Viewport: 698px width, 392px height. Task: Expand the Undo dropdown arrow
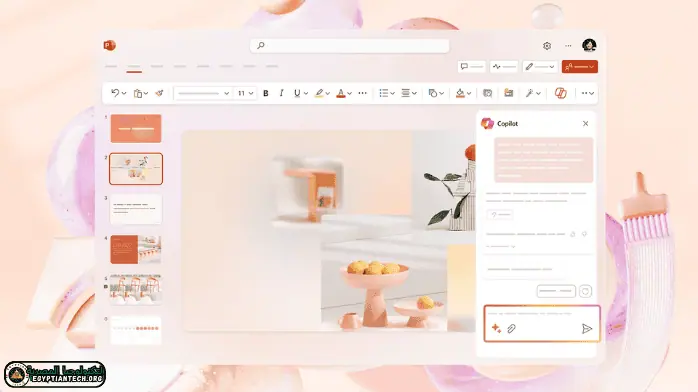pyautogui.click(x=124, y=93)
